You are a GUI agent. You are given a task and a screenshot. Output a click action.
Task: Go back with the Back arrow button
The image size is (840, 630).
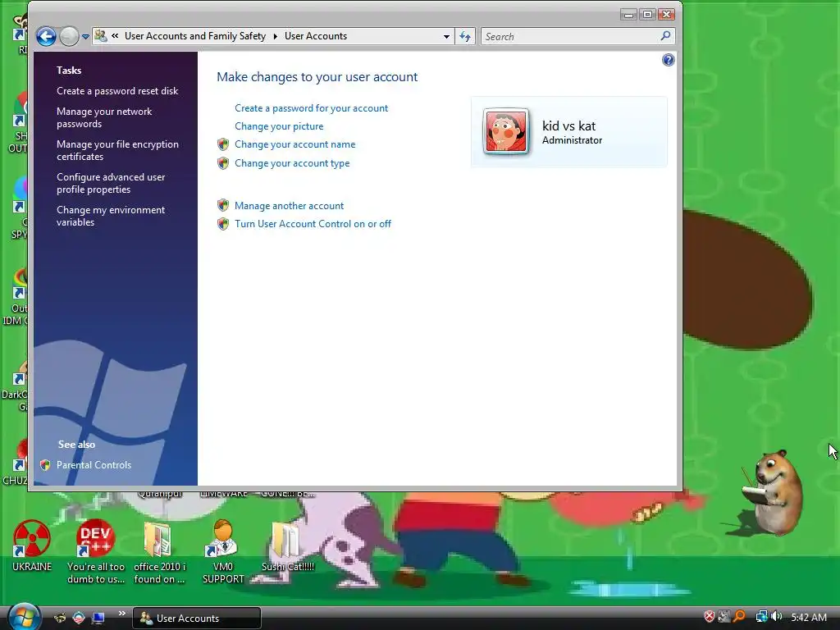tap(46, 36)
